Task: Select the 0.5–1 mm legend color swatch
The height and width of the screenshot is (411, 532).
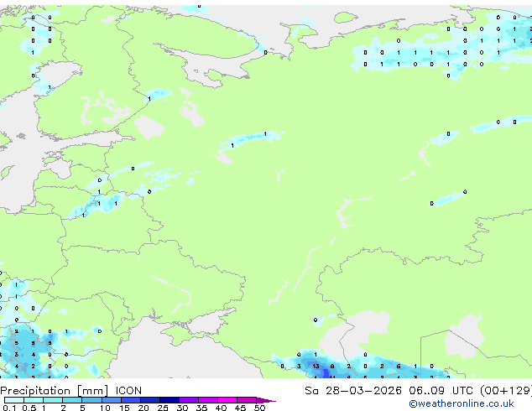Action: (34, 400)
